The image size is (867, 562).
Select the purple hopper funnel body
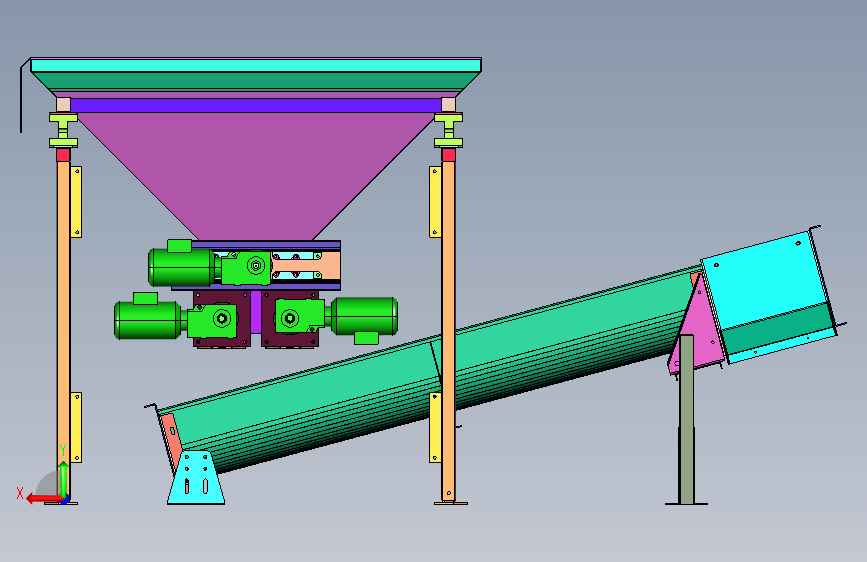tap(255, 176)
